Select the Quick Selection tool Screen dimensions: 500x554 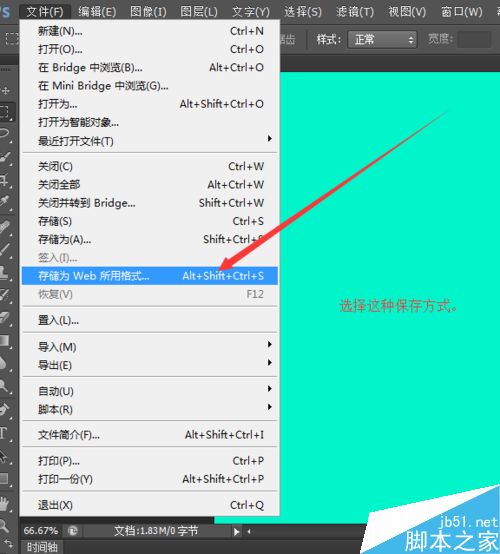5,157
